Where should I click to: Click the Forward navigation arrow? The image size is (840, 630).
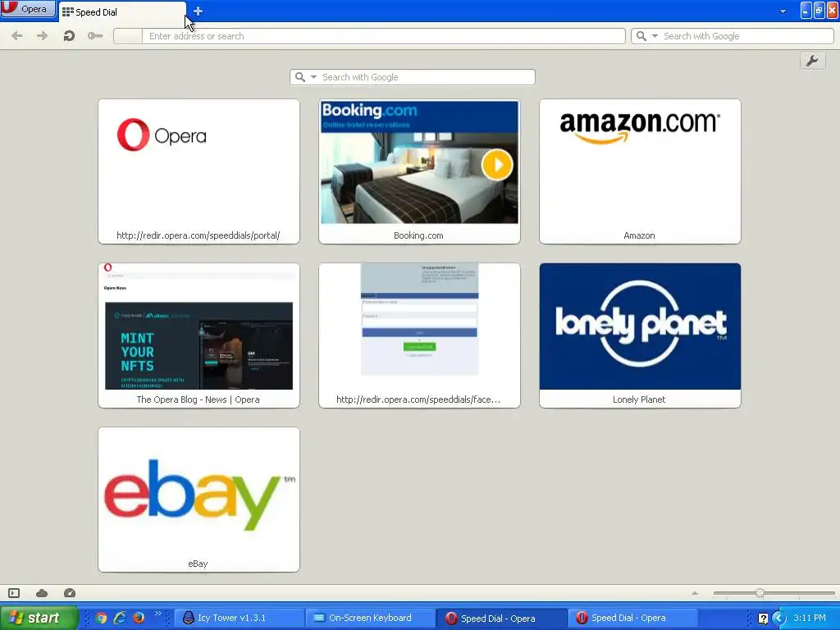click(x=43, y=36)
